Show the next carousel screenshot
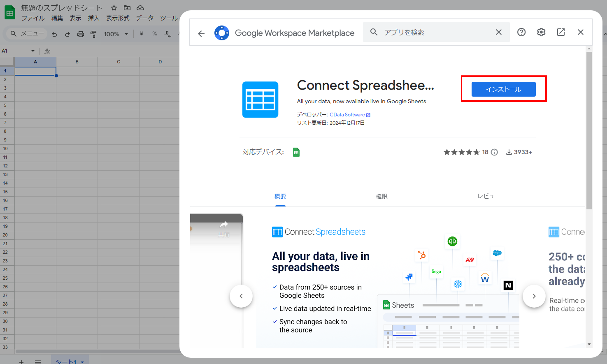This screenshot has width=607, height=364. tap(534, 296)
